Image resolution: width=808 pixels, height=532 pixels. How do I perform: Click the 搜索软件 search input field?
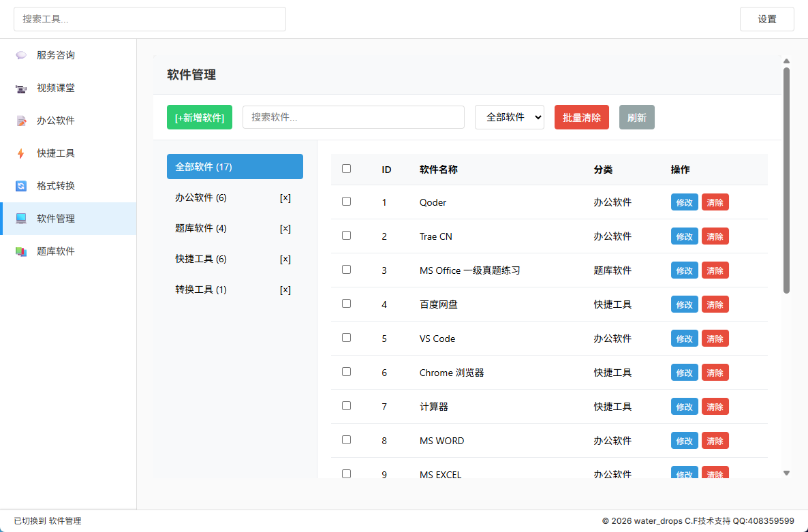click(x=354, y=116)
